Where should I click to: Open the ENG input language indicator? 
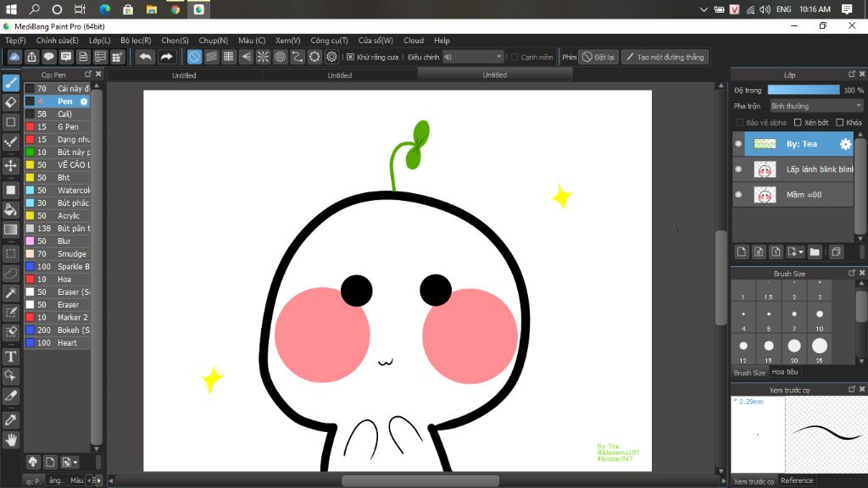[783, 9]
